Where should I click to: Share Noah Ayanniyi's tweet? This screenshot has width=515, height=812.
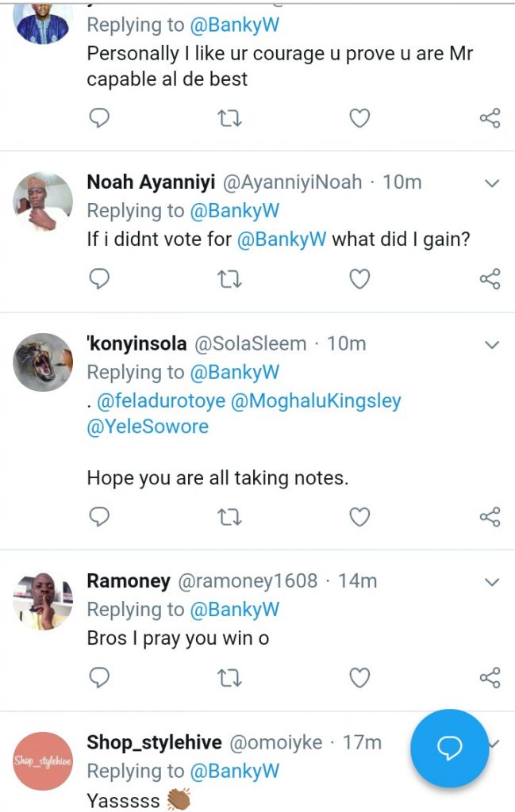(490, 279)
